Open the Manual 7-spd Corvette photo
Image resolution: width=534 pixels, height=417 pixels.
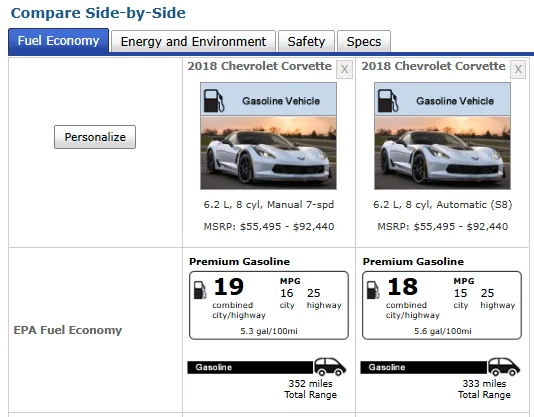(x=268, y=153)
